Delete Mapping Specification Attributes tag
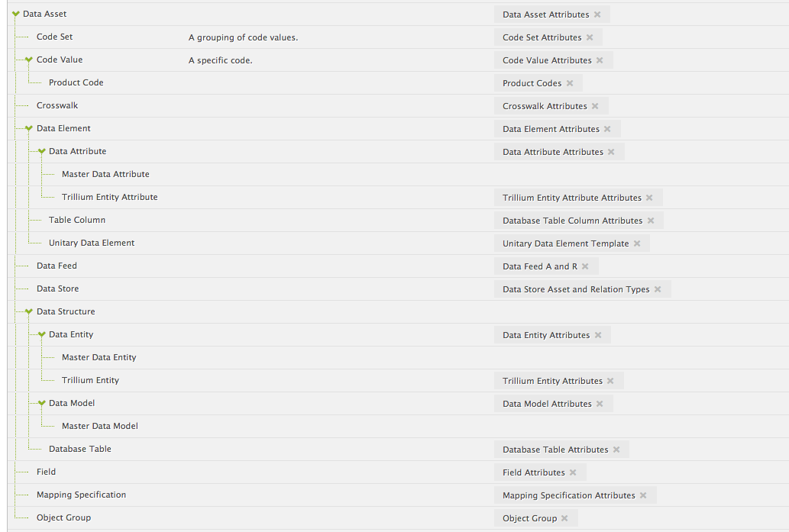The image size is (789, 532). (x=643, y=495)
